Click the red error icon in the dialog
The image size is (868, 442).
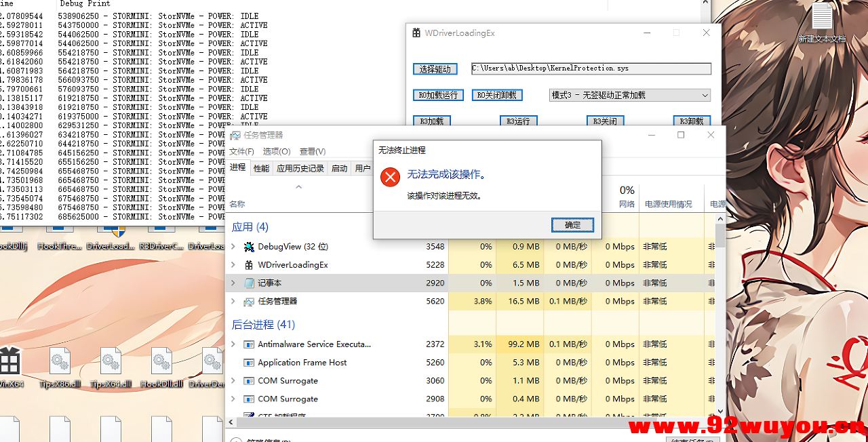(x=390, y=176)
